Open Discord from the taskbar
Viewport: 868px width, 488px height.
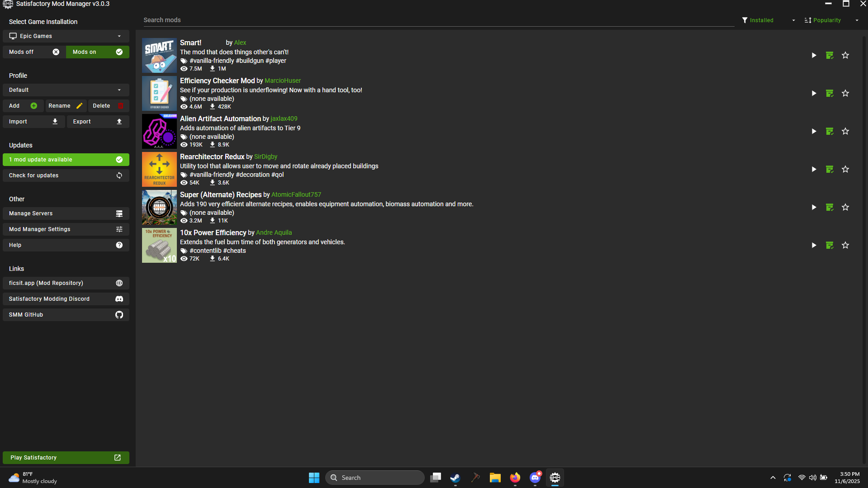coord(535,478)
